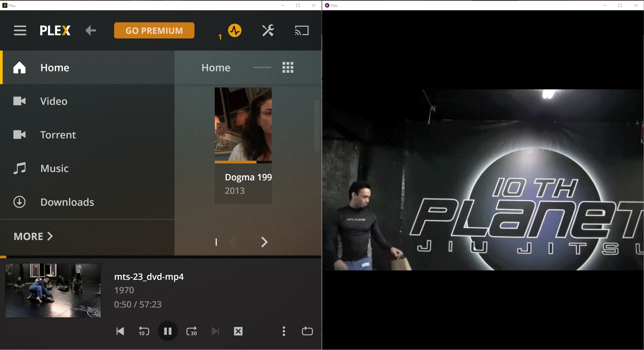Open the hamburger navigation menu
Viewport: 644px width, 350px height.
(20, 30)
